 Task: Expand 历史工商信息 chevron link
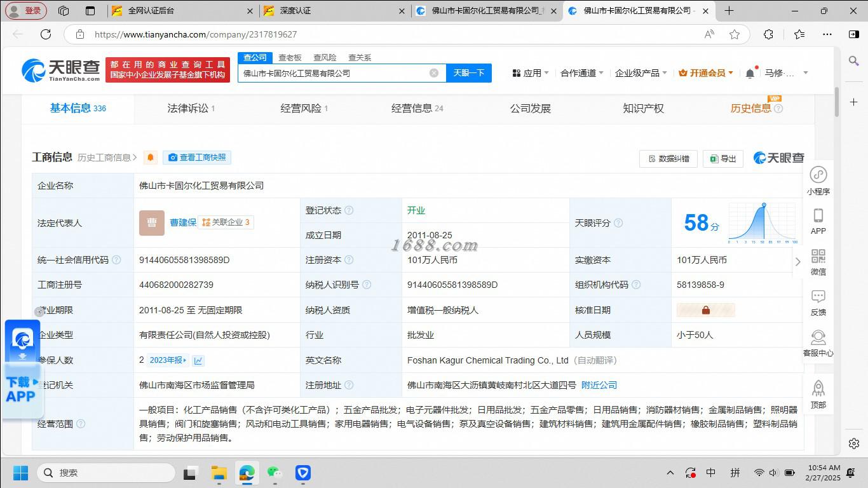107,158
